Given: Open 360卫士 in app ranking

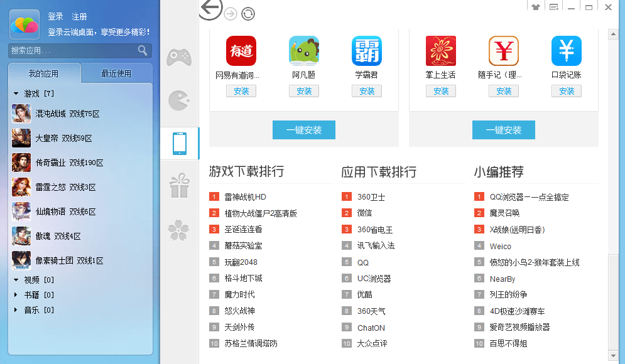Looking at the screenshot, I should (371, 196).
